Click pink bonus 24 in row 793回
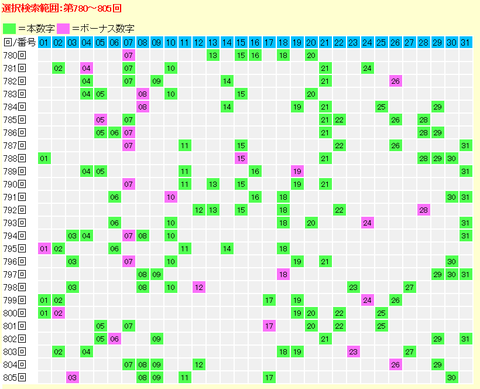The width and height of the screenshot is (480, 389). (367, 223)
